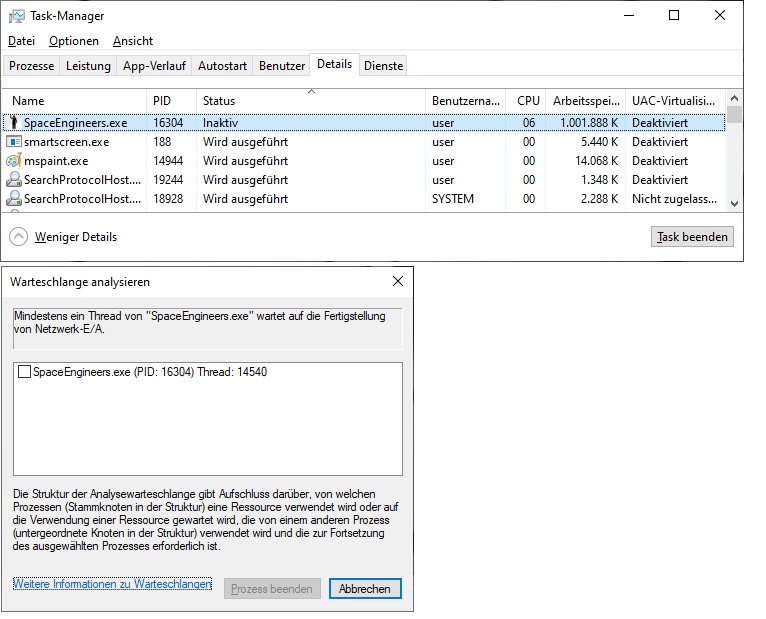Click the smartscreen.exe process icon

[x=14, y=142]
